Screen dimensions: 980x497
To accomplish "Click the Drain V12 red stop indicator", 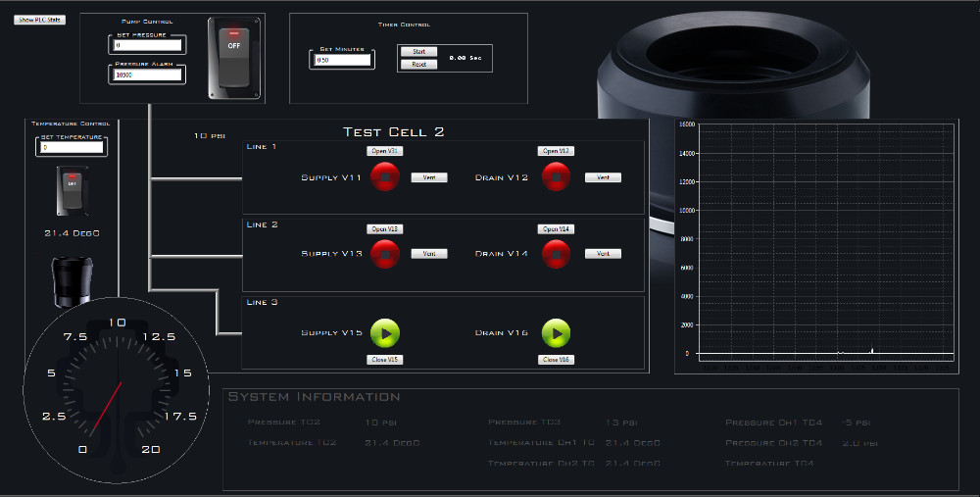I will [x=557, y=176].
